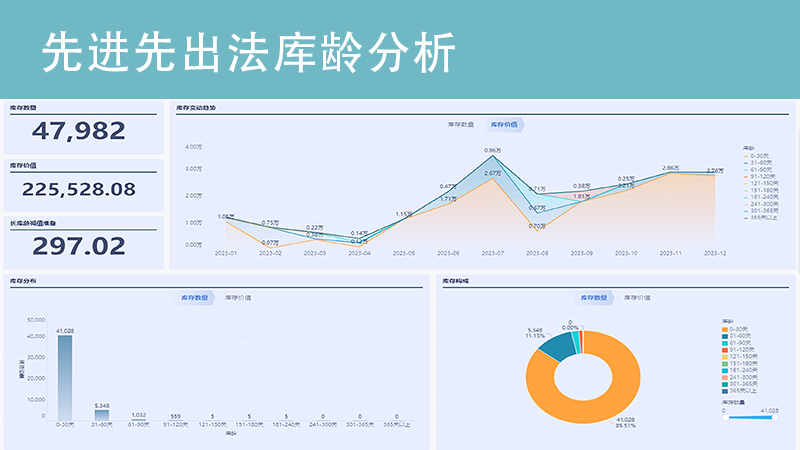The width and height of the screenshot is (800, 450).
Task: Toggle 301-365天 series in trend chart legend
Action: (761, 211)
